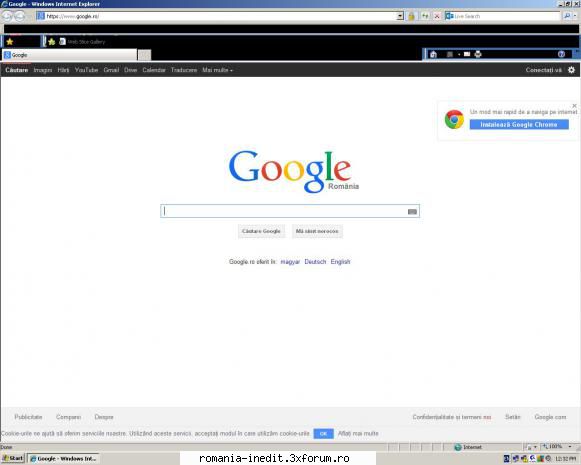
Task: Switch Google language to Deutsch
Action: click(315, 262)
